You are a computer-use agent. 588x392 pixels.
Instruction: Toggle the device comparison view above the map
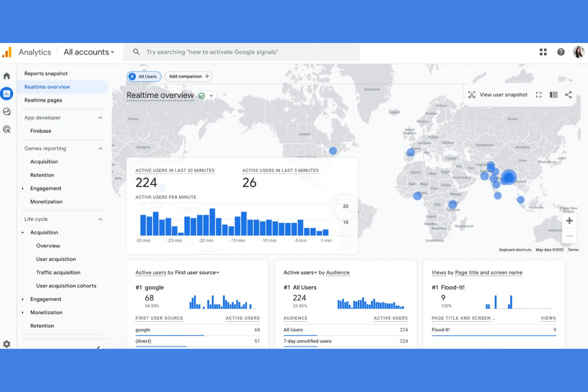[553, 95]
